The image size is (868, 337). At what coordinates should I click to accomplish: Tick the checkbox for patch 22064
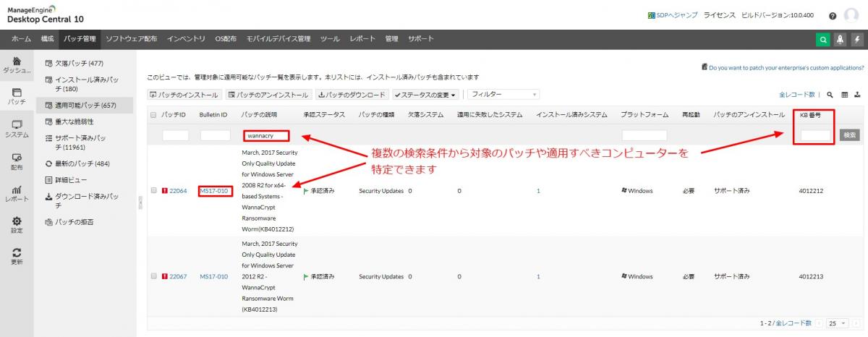[153, 191]
